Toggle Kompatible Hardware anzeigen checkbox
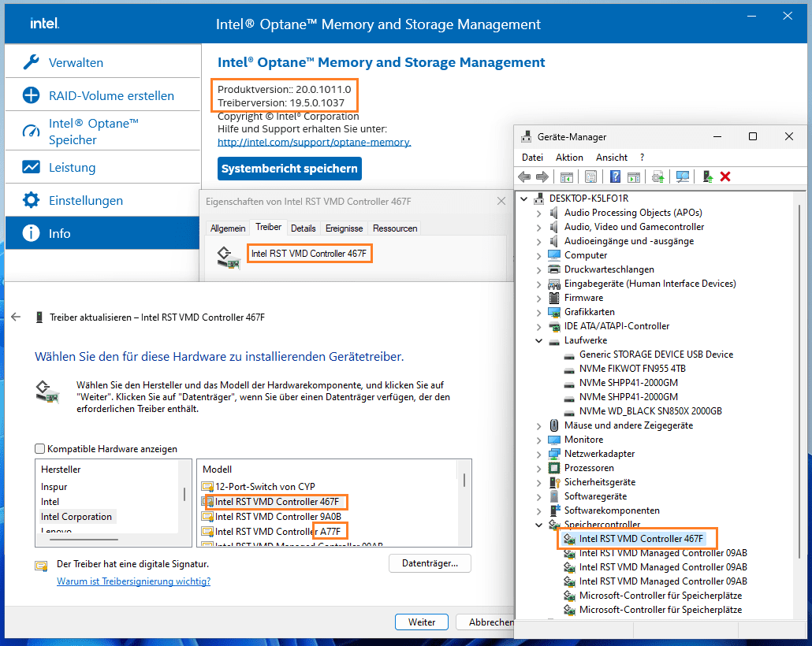812x646 pixels. (40, 449)
